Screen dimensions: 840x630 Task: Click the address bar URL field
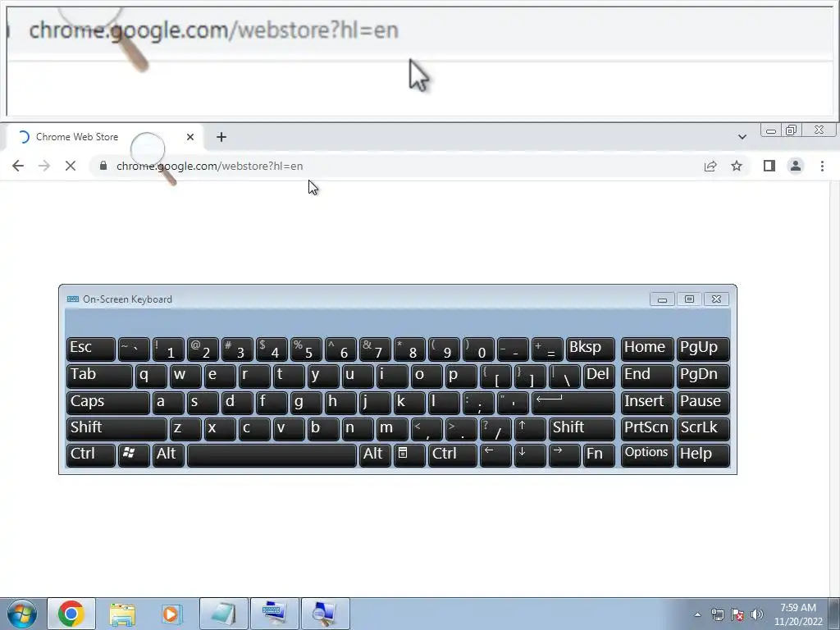[396, 166]
